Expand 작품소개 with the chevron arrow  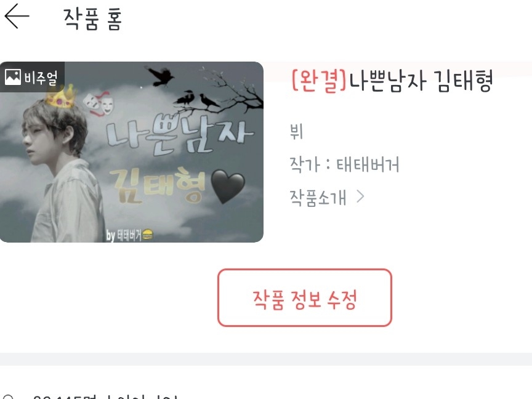(x=360, y=196)
